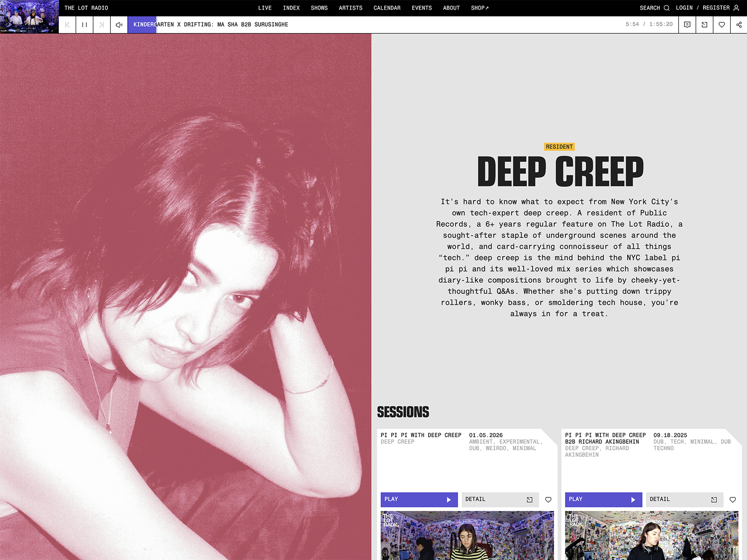Open the external Shop link

pyautogui.click(x=479, y=8)
